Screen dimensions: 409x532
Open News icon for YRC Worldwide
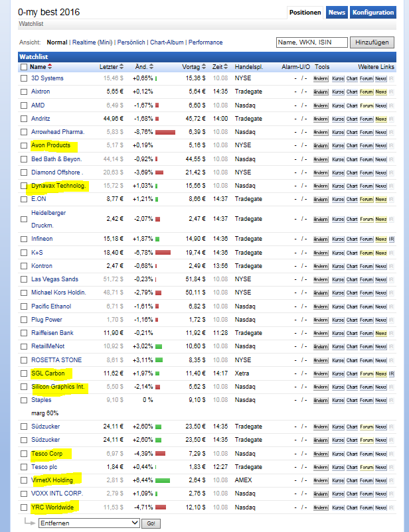click(x=380, y=507)
